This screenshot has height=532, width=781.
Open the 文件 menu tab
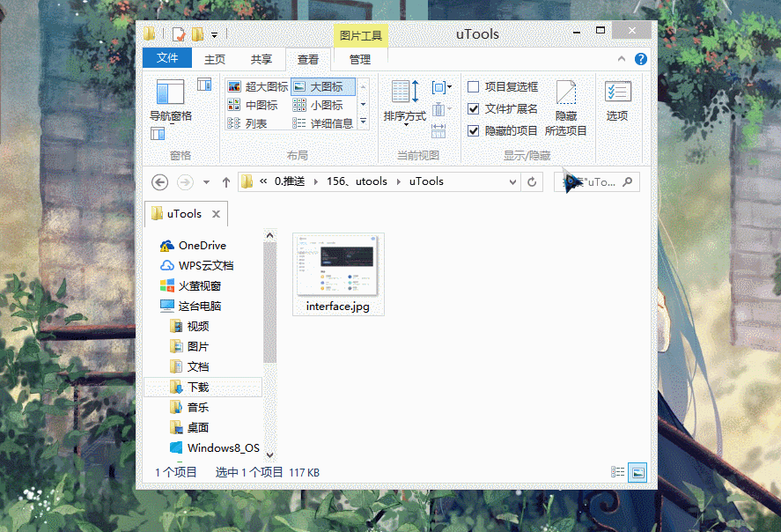(167, 58)
